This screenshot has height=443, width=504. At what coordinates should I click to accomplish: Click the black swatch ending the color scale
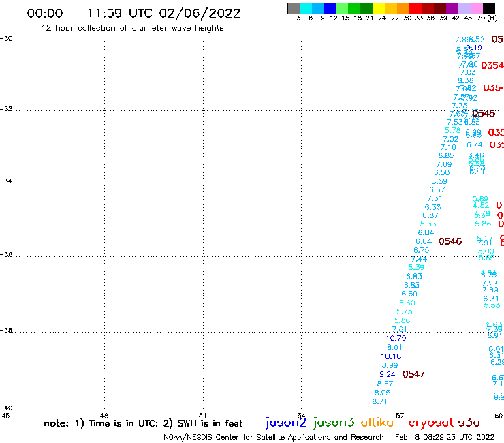coord(489,8)
